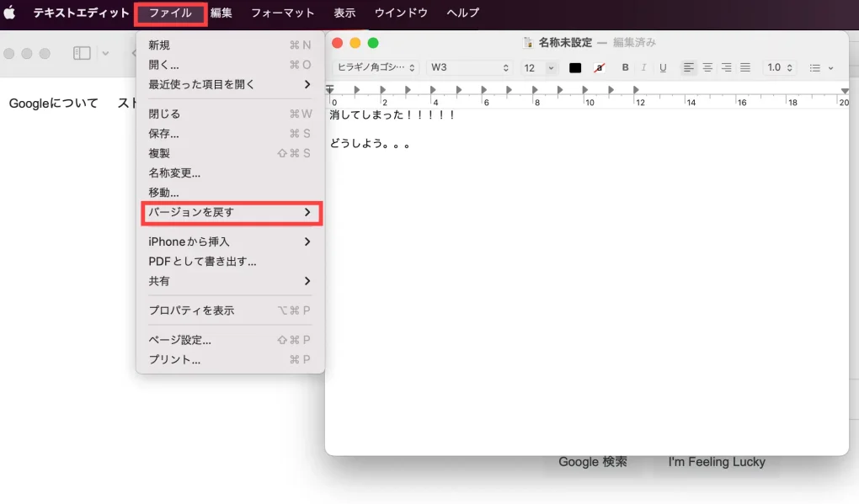
Task: Click the Google 検索 button
Action: (593, 462)
